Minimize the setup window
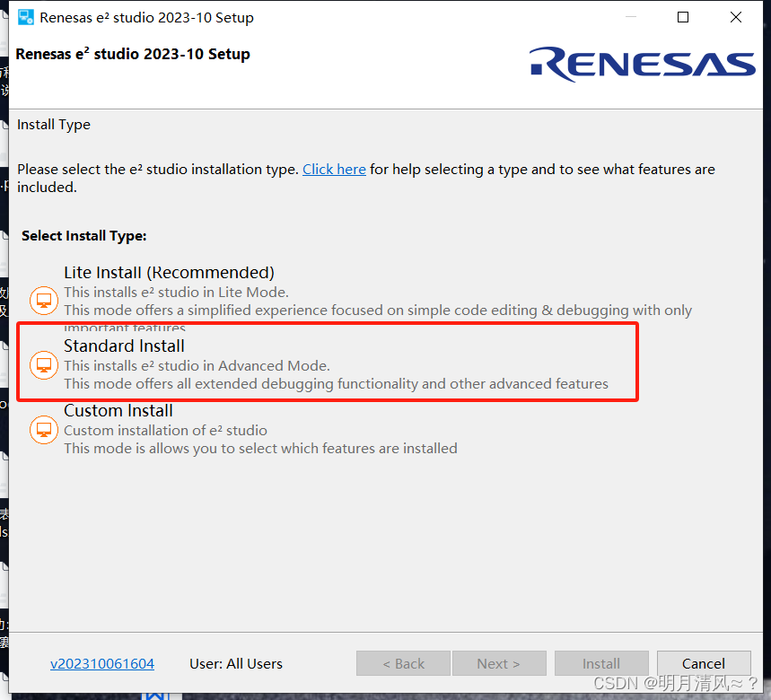This screenshot has height=700, width=771. [631, 17]
